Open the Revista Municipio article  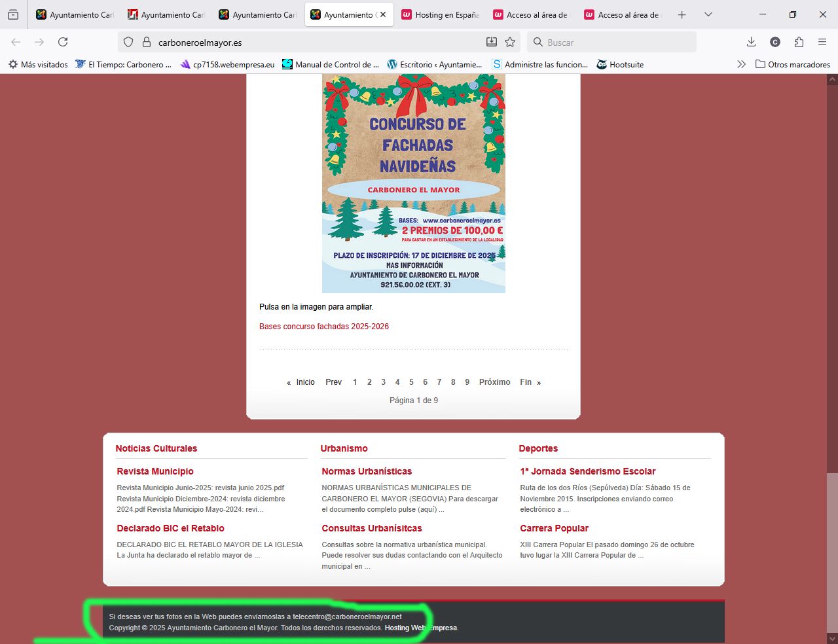click(155, 471)
